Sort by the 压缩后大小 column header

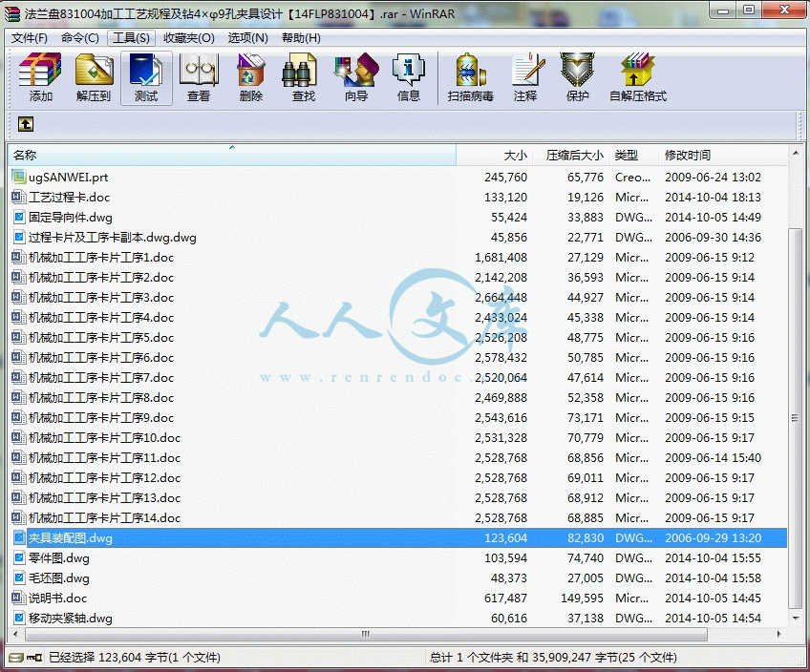coord(569,156)
